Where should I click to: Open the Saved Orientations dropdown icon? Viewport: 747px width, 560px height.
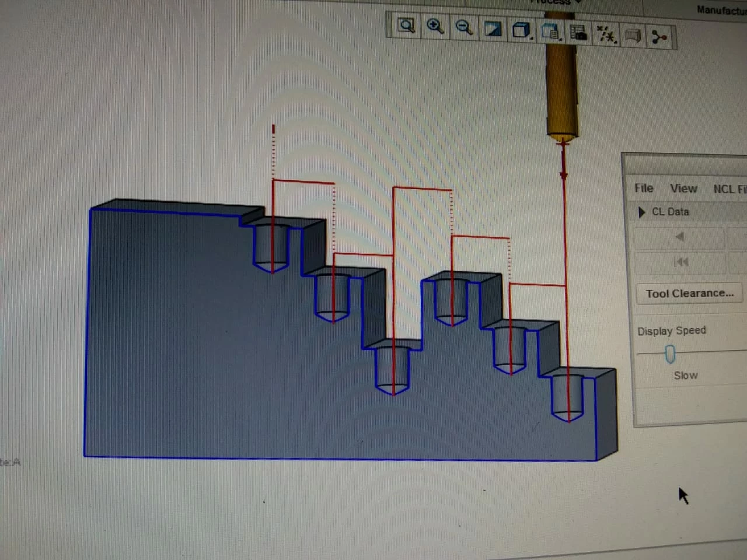(x=550, y=32)
